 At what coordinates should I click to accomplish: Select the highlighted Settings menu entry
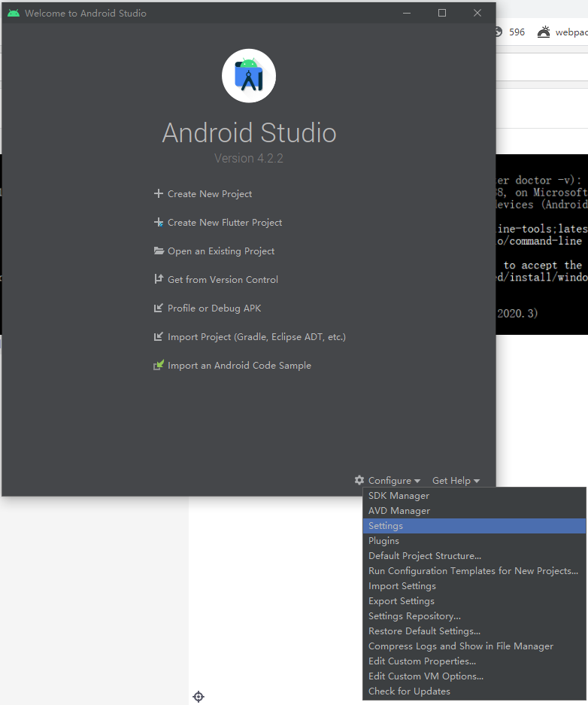coord(474,526)
